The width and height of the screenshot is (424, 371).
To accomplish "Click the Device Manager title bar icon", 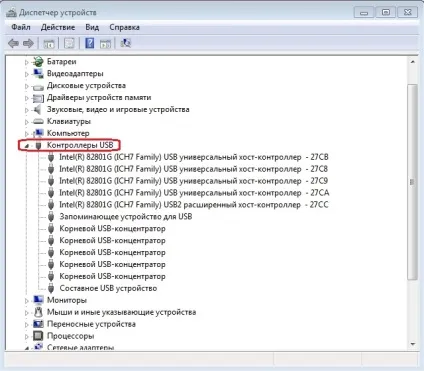I will pos(11,13).
